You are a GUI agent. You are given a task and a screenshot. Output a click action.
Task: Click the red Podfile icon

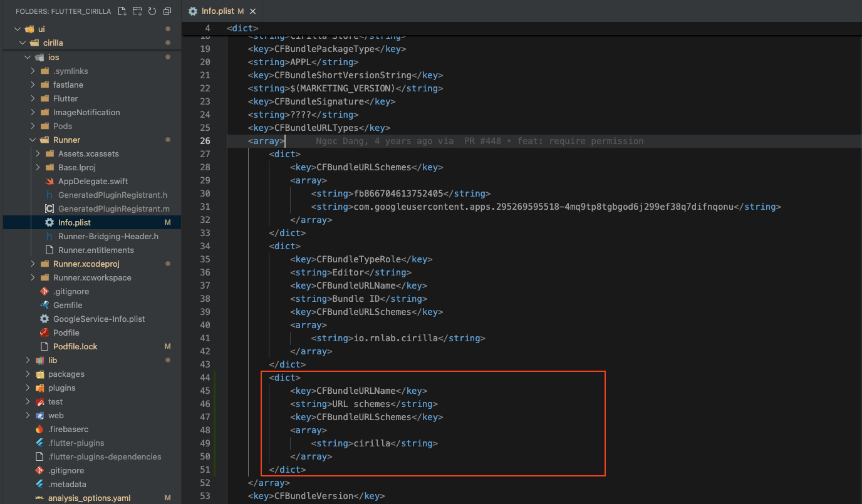[x=44, y=332]
